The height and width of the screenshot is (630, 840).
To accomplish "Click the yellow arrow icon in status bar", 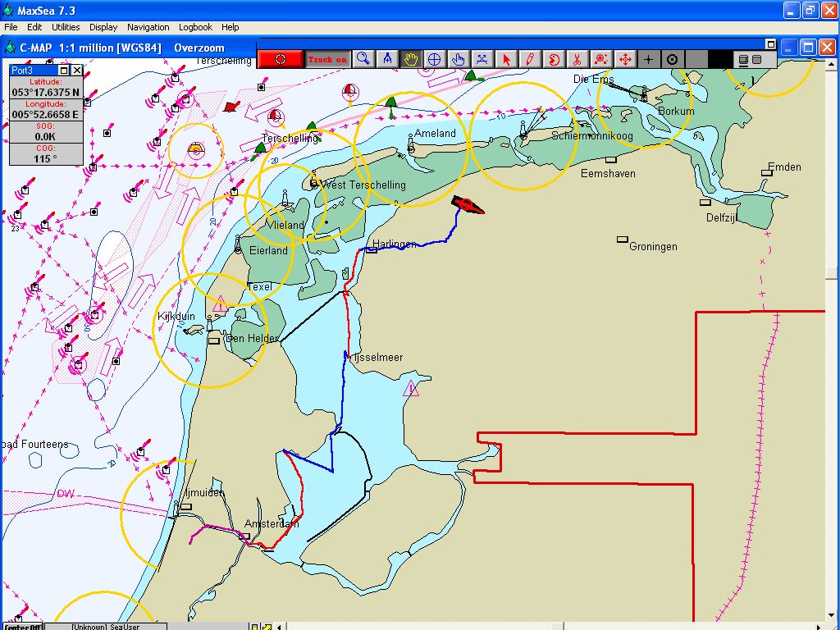I will (267, 627).
